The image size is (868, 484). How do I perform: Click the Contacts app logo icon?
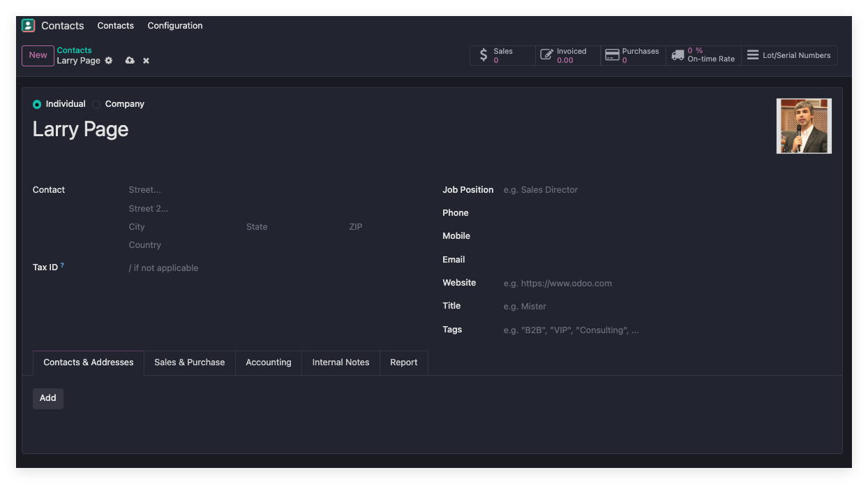[x=28, y=26]
